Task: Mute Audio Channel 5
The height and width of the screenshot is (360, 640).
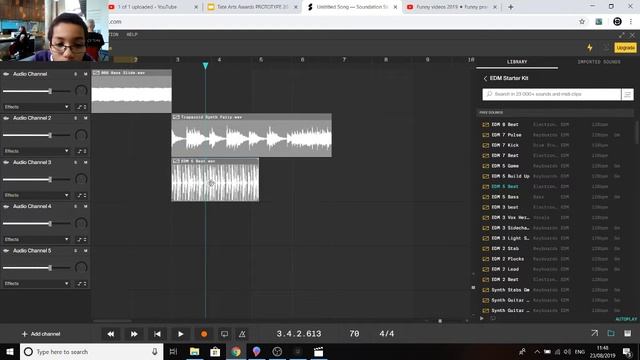Action: click(x=85, y=251)
